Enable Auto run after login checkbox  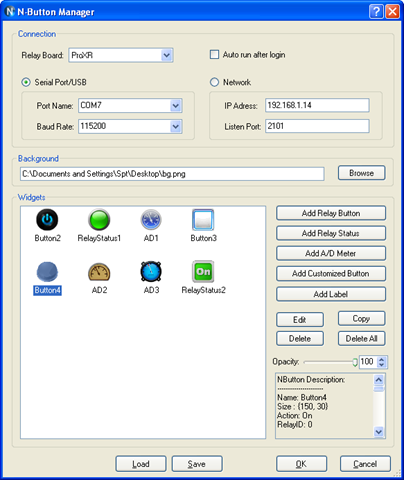click(x=214, y=54)
